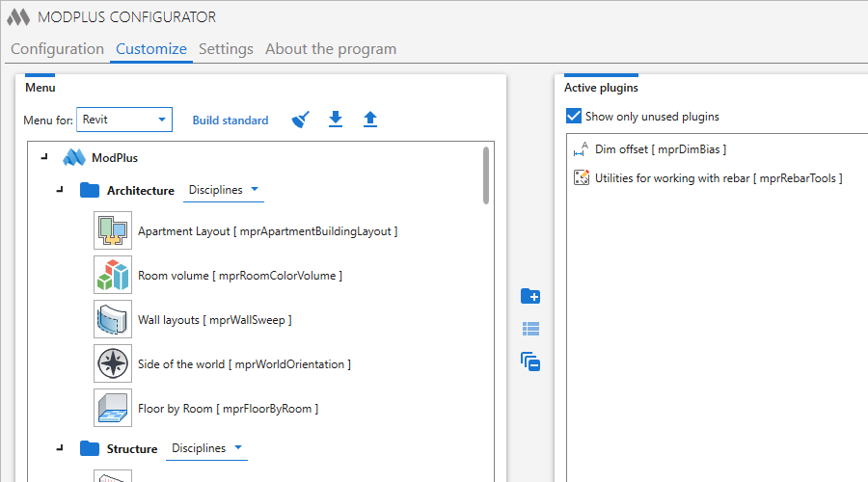Click the ModPlus logo in title bar
The image size is (868, 482).
[x=18, y=17]
